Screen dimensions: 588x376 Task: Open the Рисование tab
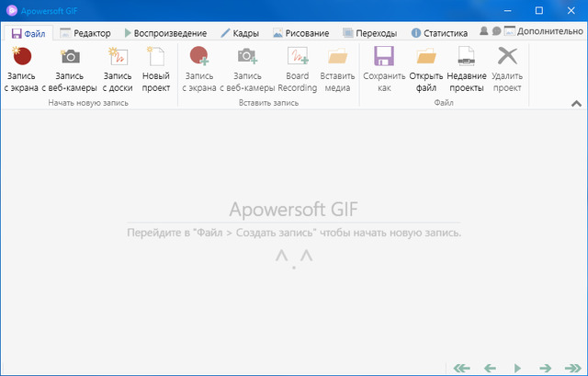pyautogui.click(x=301, y=33)
